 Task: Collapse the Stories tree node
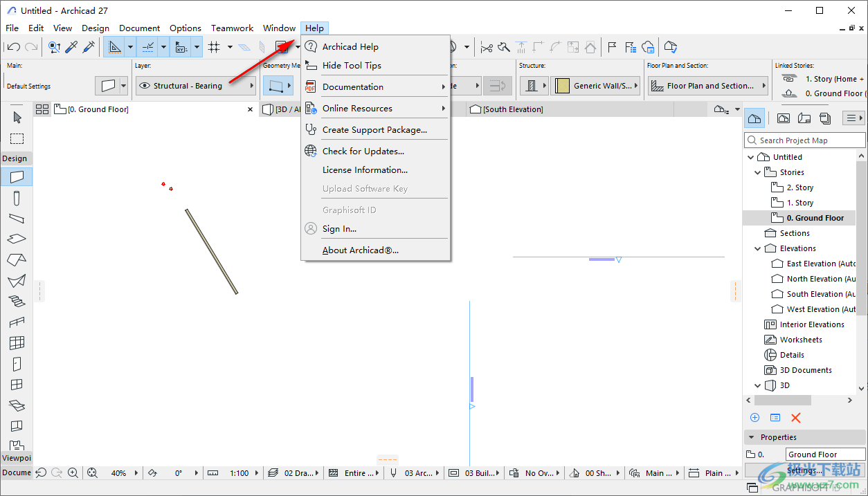coord(758,172)
